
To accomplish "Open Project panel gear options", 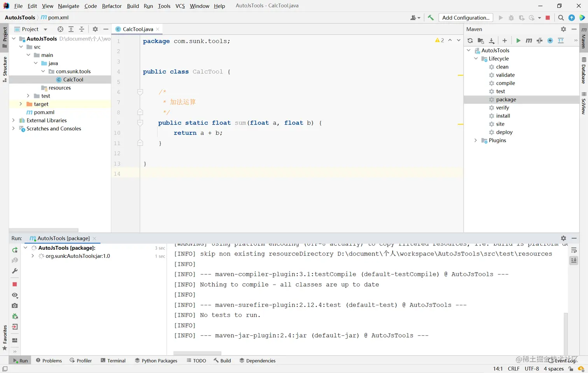I will click(x=95, y=29).
